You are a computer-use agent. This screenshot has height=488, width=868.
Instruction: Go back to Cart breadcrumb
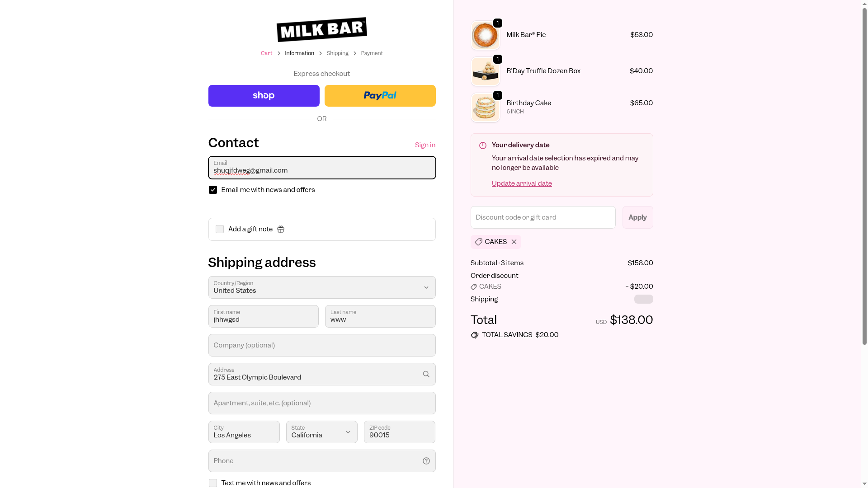tap(266, 53)
